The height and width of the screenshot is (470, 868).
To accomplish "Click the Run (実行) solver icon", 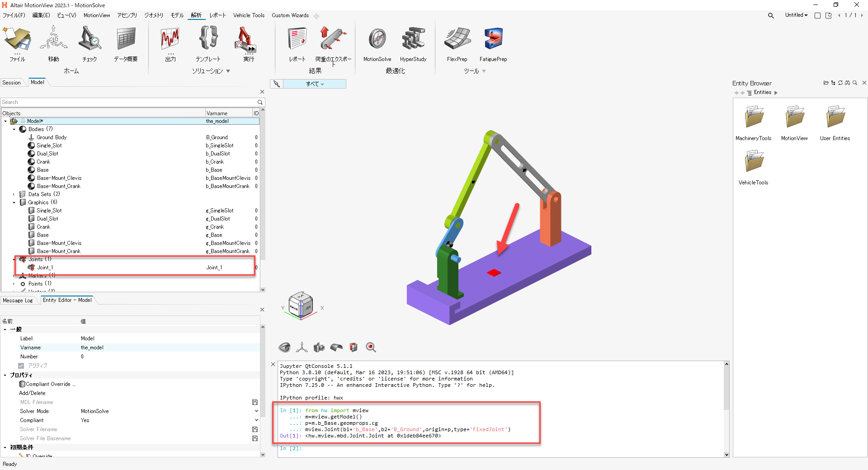I will point(245,39).
